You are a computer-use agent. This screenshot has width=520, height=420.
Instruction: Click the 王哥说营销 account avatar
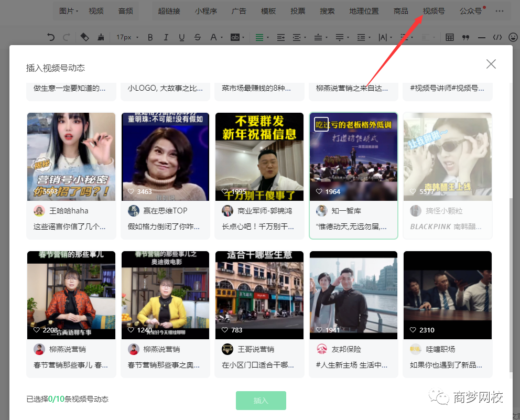tap(227, 349)
